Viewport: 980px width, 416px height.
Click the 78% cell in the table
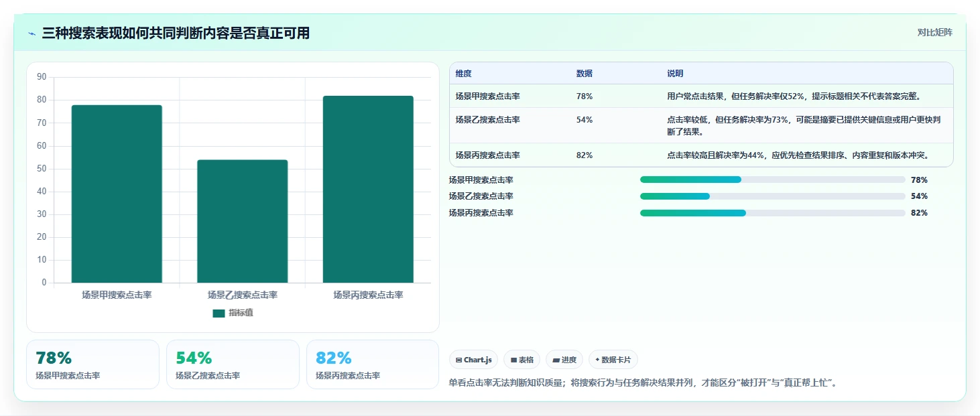coord(584,96)
